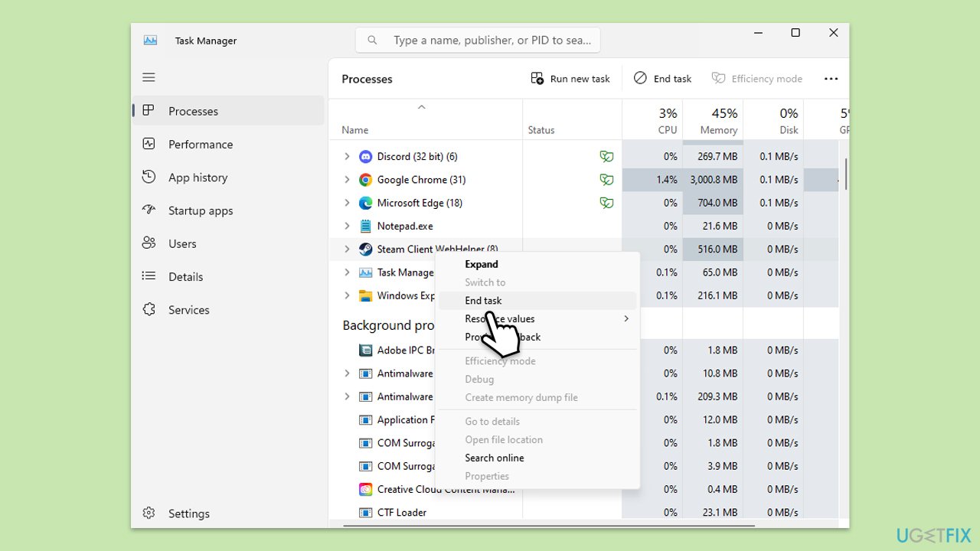Viewport: 980px width, 551px height.
Task: Open the Services page
Action: tap(228, 310)
